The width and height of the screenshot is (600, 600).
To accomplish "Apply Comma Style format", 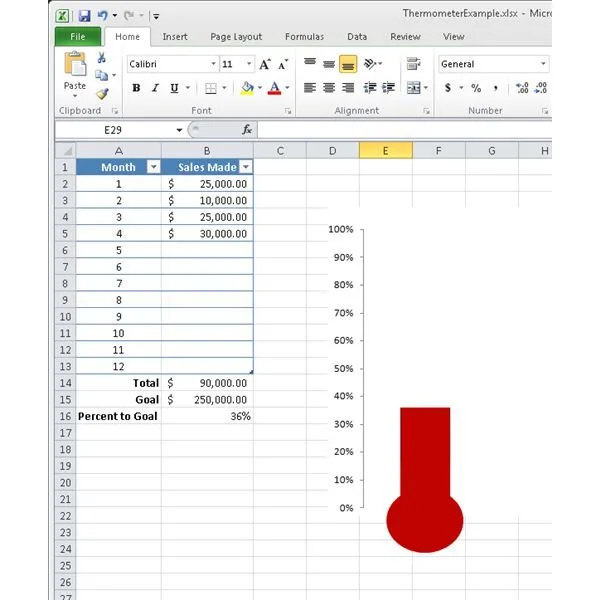I will click(x=496, y=88).
